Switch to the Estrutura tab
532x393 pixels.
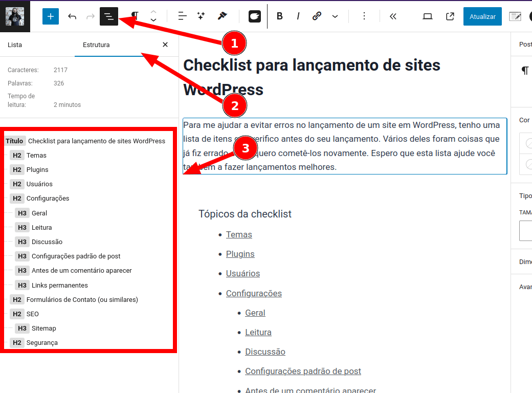pyautogui.click(x=96, y=45)
